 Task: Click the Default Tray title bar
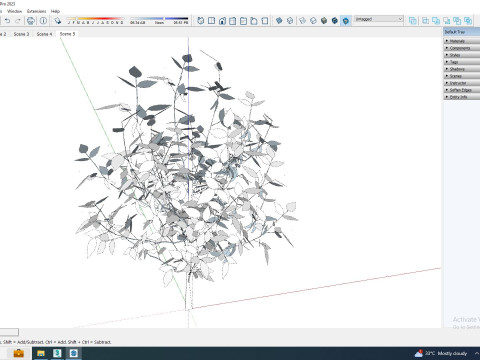click(462, 32)
